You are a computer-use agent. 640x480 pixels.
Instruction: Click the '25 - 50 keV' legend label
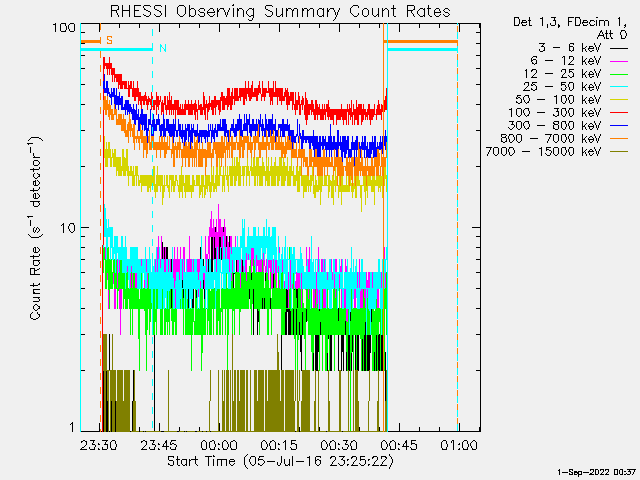tap(562, 87)
